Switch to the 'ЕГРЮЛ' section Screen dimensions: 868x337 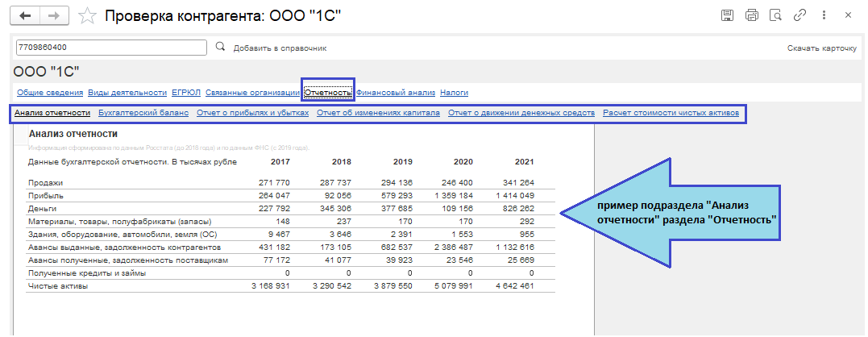(x=186, y=93)
